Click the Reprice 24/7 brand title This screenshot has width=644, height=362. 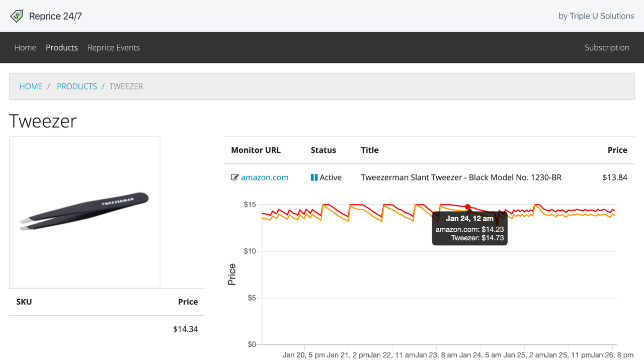55,16
